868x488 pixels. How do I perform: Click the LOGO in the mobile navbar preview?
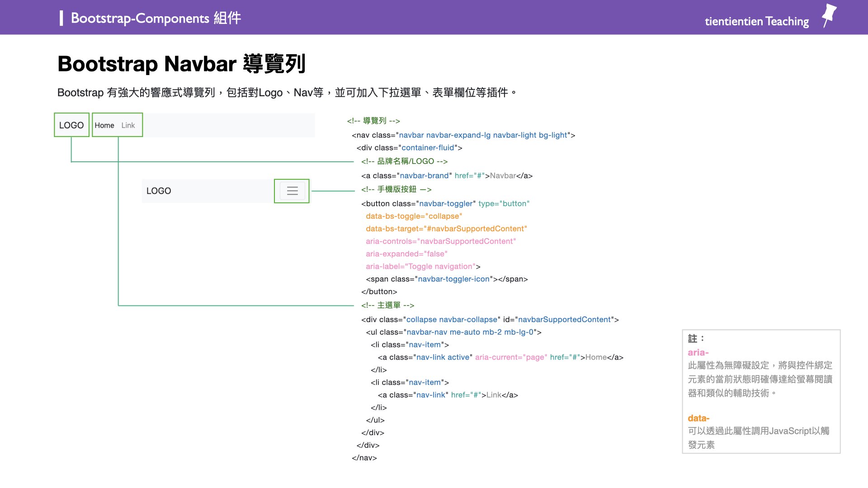click(158, 191)
